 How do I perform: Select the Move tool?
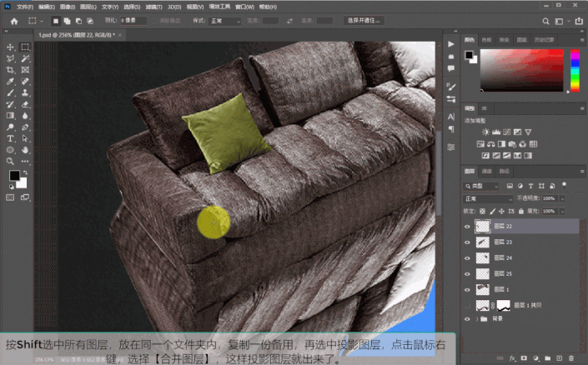(x=10, y=47)
